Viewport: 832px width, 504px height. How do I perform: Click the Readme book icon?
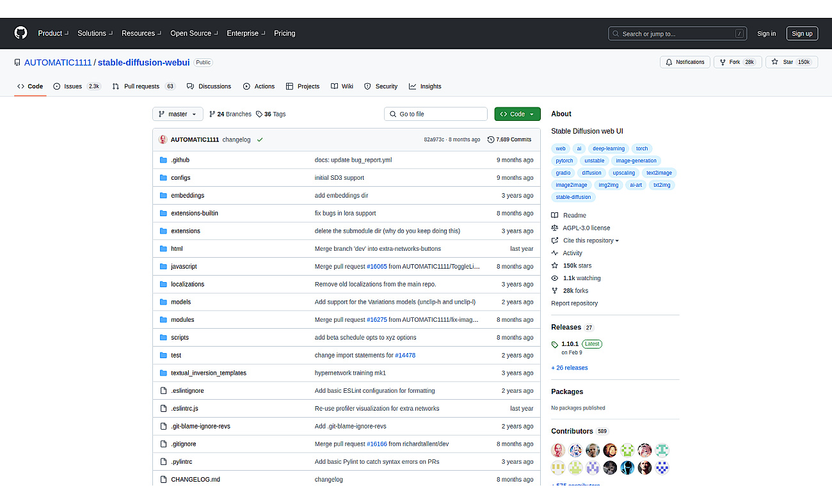pyautogui.click(x=555, y=216)
